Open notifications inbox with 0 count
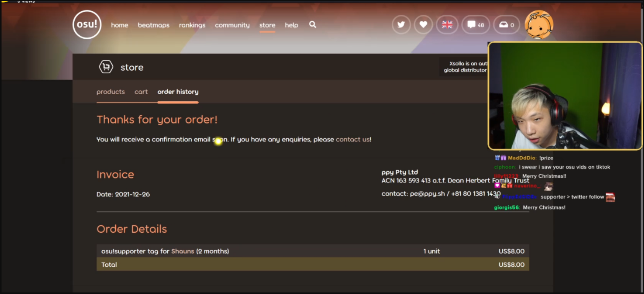Screen dimensions: 644x294 coord(507,25)
